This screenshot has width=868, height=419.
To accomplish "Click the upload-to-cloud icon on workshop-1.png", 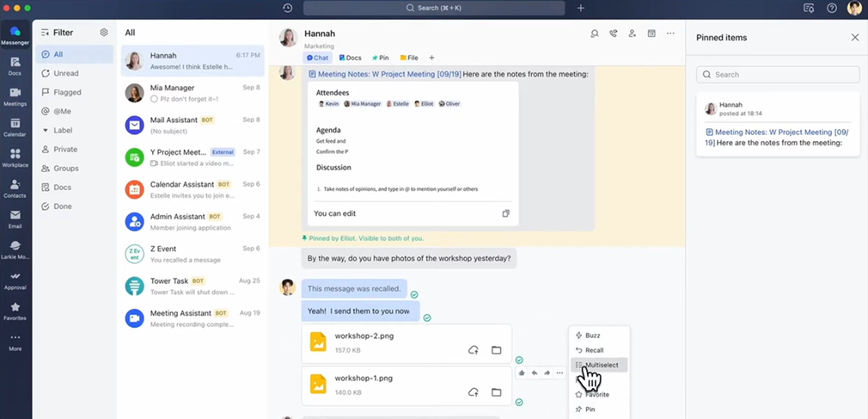I will point(473,392).
